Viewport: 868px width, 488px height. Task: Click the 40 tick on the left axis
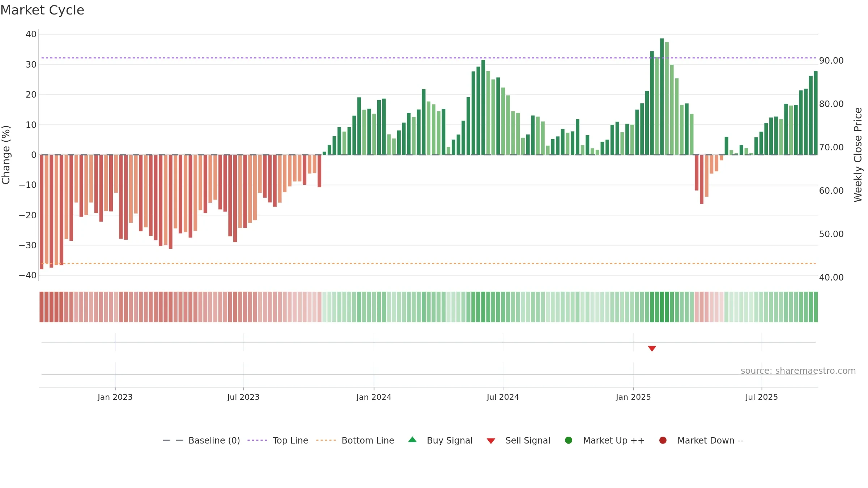pos(31,34)
